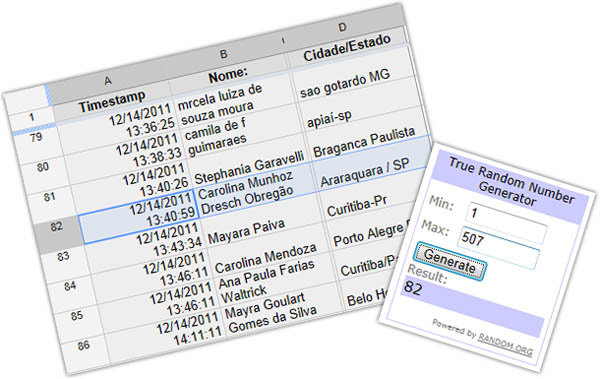
Task: Select highlighted row header 82
Action: [56, 226]
